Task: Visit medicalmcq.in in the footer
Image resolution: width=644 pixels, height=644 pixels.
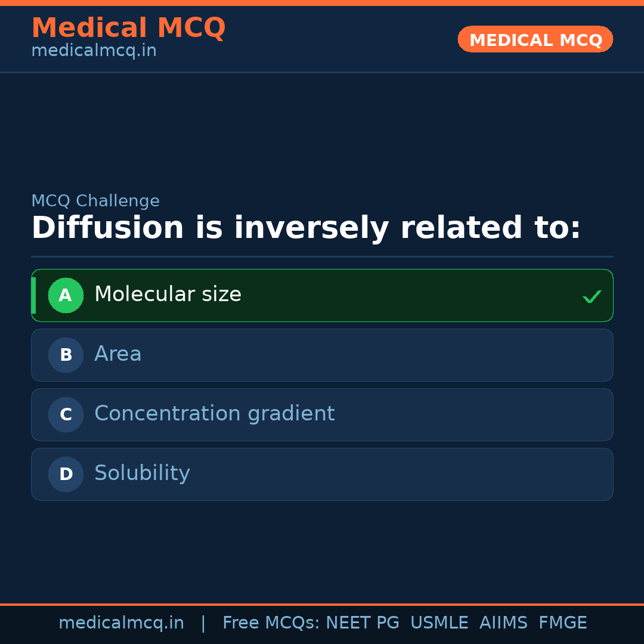Action: click(122, 623)
